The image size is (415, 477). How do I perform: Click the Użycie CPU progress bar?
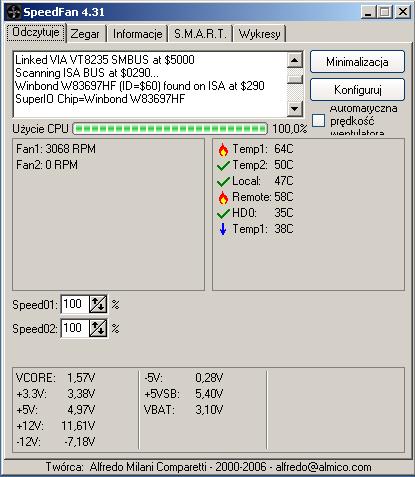click(170, 129)
